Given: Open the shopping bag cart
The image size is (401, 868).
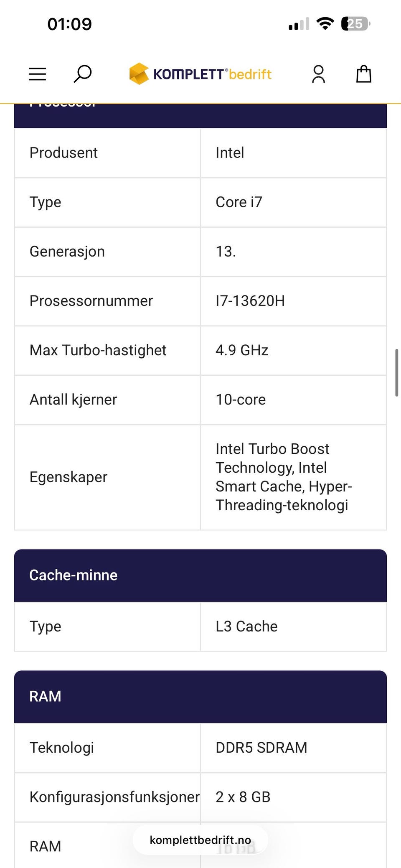Looking at the screenshot, I should [363, 74].
